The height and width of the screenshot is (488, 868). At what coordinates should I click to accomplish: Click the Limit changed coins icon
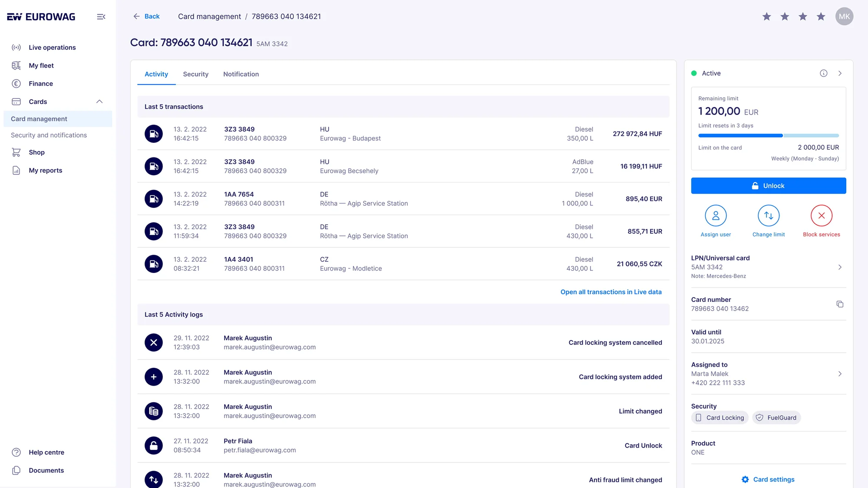[x=154, y=411]
